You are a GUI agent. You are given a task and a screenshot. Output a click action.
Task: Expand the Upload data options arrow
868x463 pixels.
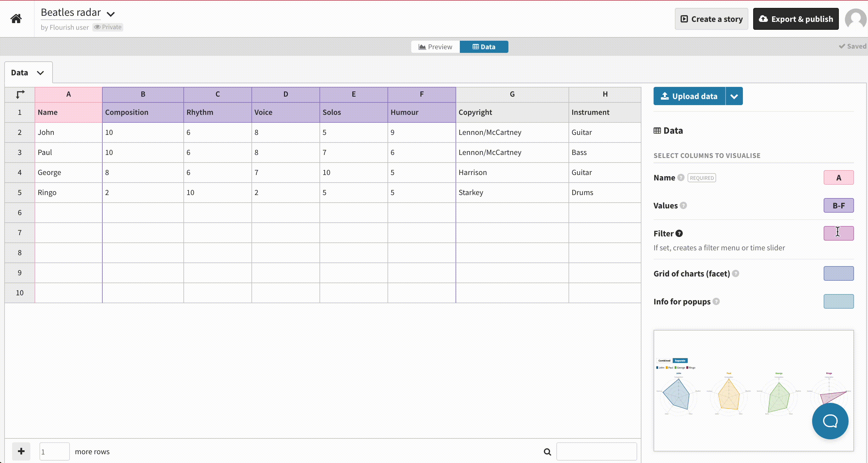pyautogui.click(x=734, y=96)
